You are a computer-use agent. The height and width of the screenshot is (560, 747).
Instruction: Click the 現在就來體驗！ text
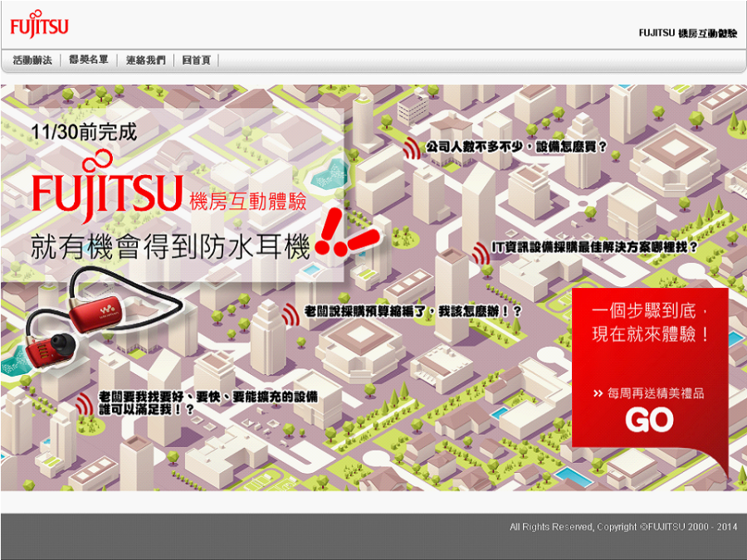pos(650,334)
